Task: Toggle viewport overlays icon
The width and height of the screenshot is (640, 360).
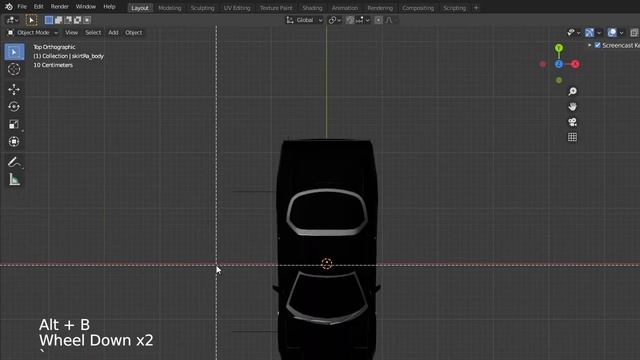Action: tap(612, 33)
